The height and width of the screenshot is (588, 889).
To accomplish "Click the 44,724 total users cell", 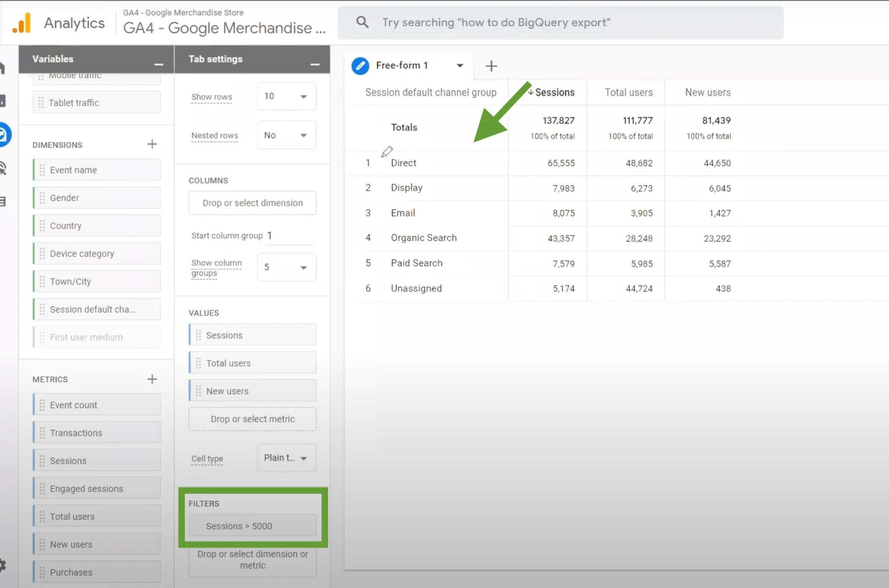I will (x=639, y=289).
